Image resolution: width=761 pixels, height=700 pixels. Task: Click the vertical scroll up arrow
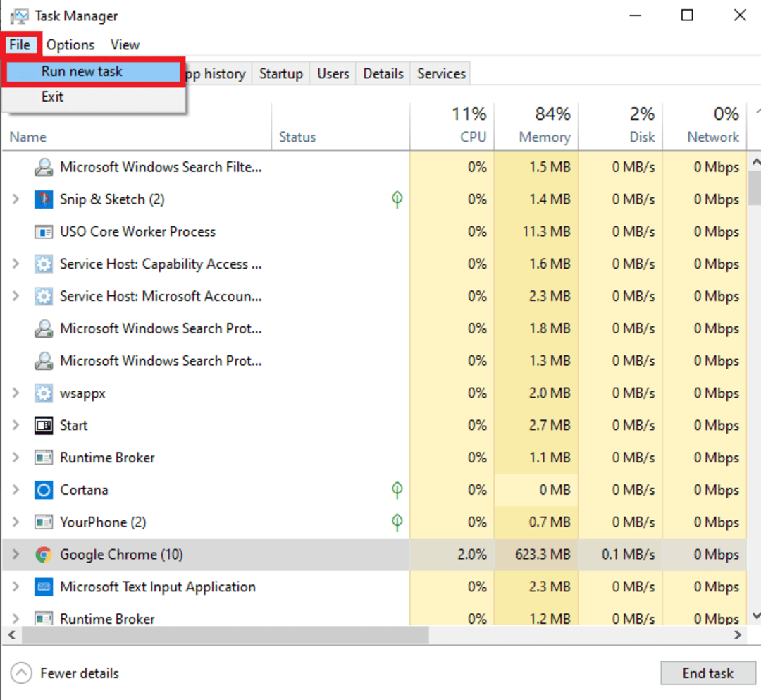coord(755,161)
